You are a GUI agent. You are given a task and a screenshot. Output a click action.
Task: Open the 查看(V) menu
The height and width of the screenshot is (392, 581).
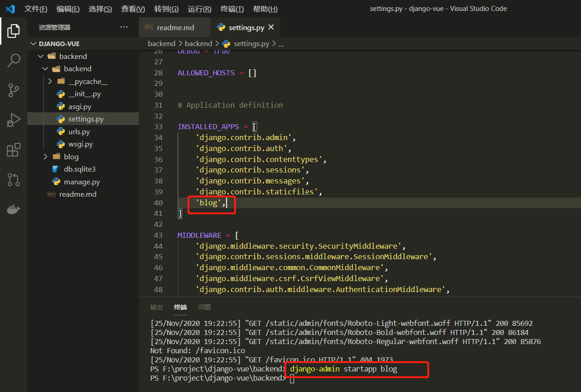click(x=133, y=9)
